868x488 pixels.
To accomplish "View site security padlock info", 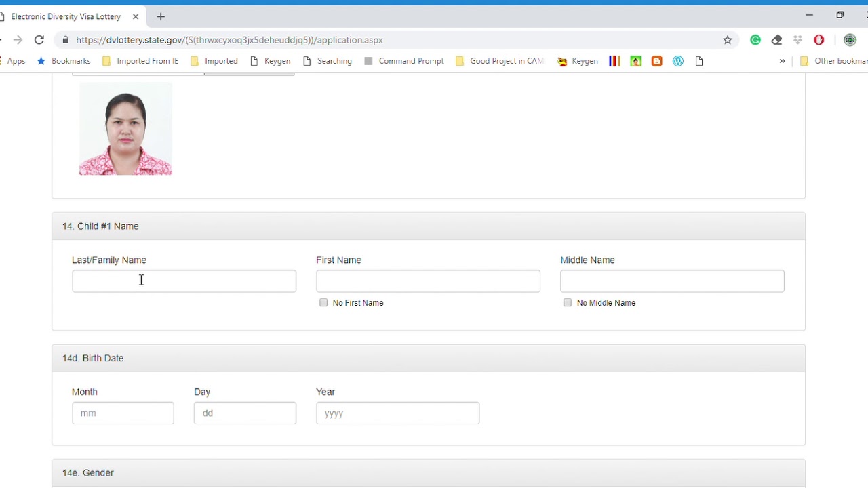I will (x=64, y=40).
